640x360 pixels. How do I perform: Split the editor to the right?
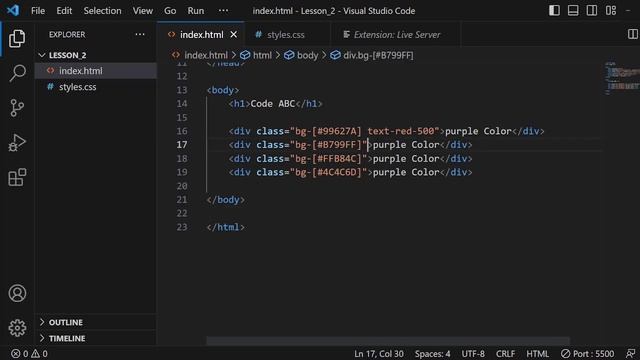632,34
